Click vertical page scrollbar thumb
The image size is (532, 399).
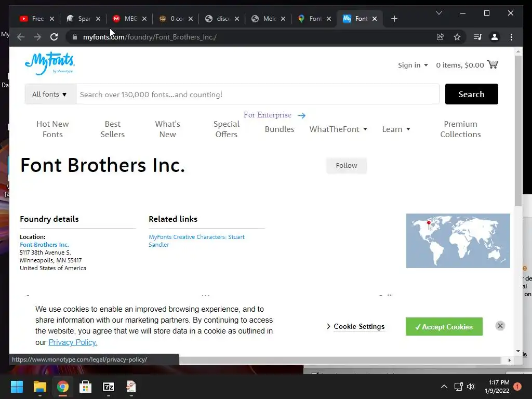pos(518,130)
